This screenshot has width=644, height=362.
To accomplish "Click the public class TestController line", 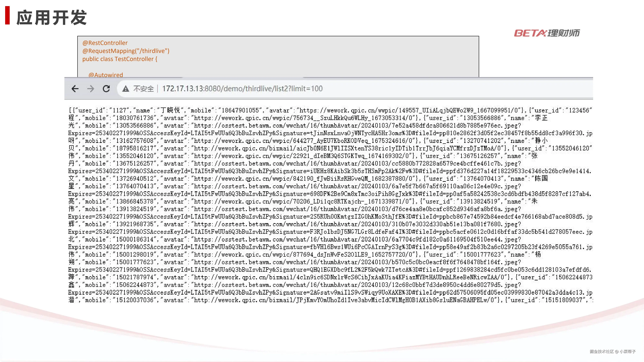I will coord(120,59).
